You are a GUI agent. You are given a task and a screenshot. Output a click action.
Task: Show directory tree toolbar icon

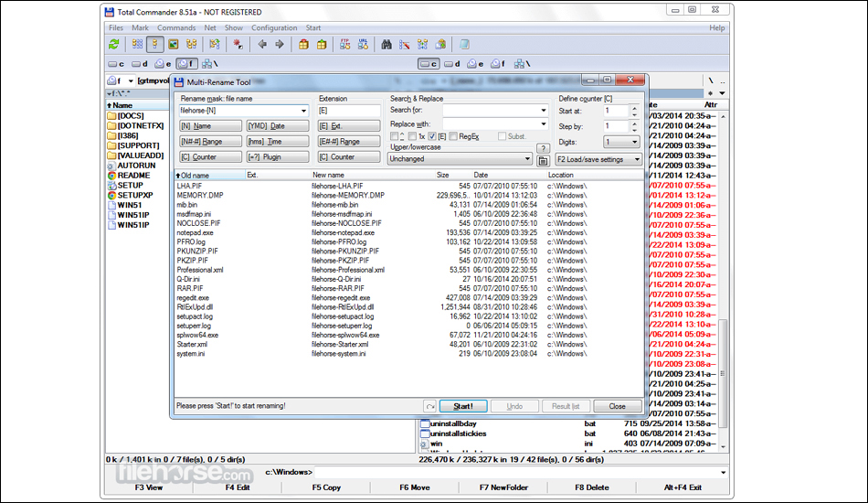click(x=192, y=44)
